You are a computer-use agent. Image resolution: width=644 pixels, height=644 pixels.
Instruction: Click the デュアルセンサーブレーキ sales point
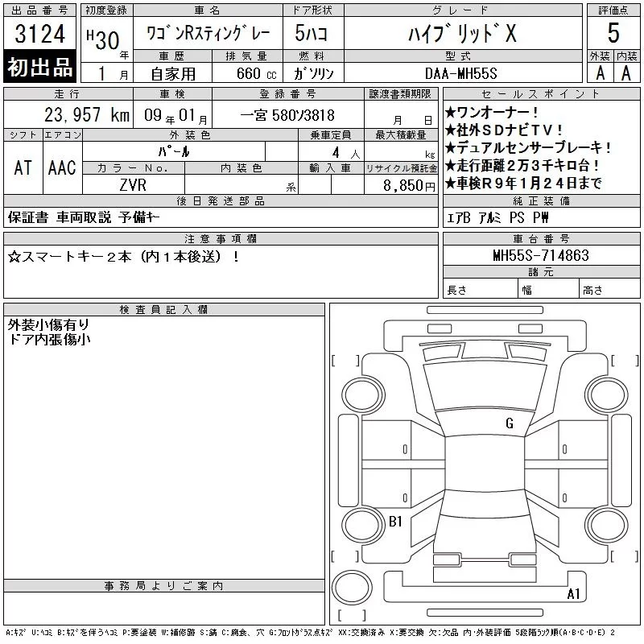(528, 147)
